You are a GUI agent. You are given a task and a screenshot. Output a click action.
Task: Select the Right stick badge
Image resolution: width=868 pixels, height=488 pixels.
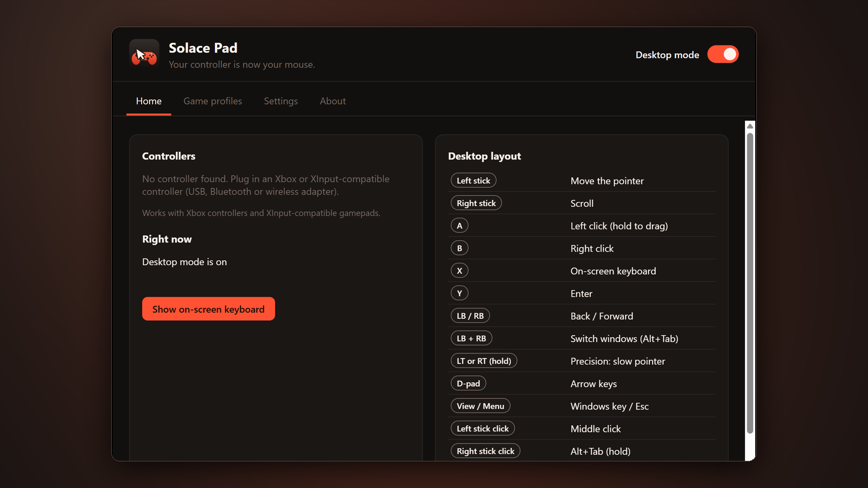click(x=476, y=203)
